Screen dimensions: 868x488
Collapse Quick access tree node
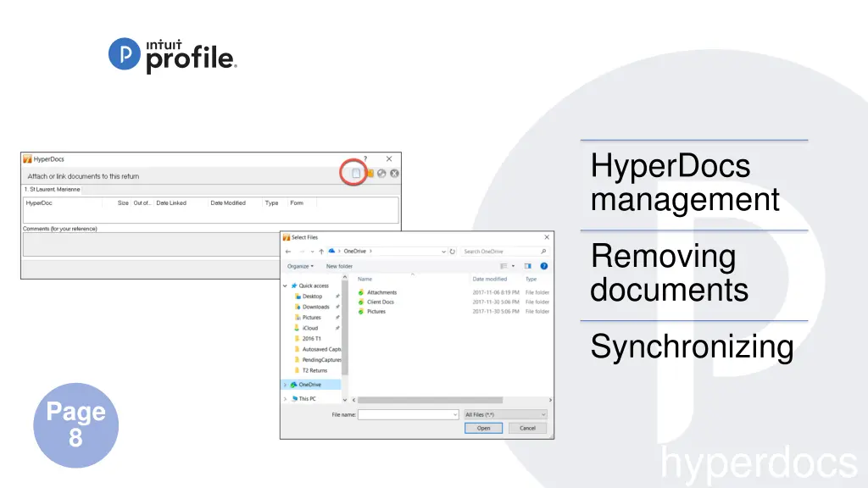[x=286, y=286]
